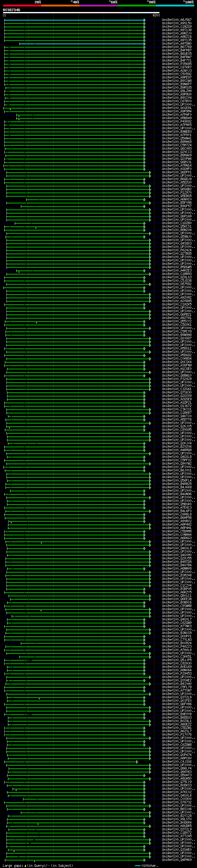The image size is (197, 868).
Task: Select the UniRef100_B9GF57 hit label
Action: tap(177, 206)
